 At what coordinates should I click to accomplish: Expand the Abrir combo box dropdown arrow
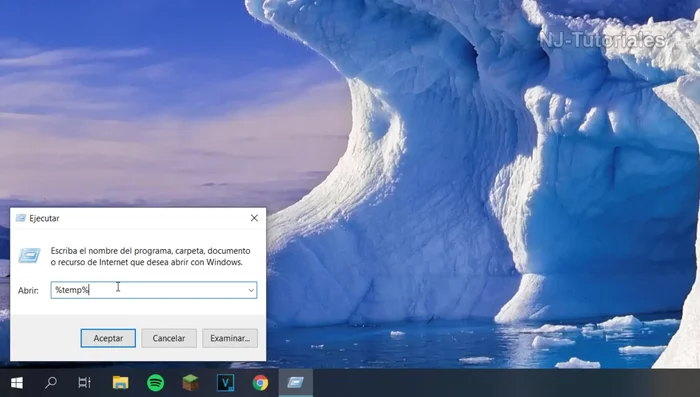click(x=251, y=290)
